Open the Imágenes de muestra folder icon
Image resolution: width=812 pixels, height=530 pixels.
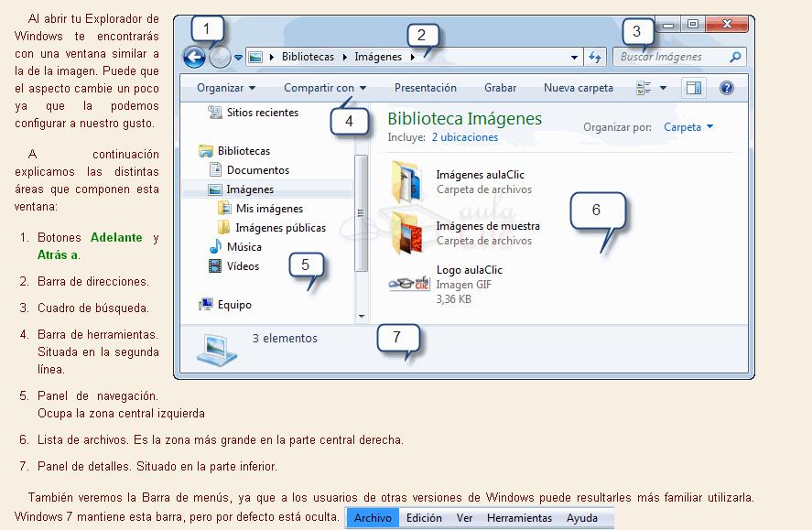(405, 233)
